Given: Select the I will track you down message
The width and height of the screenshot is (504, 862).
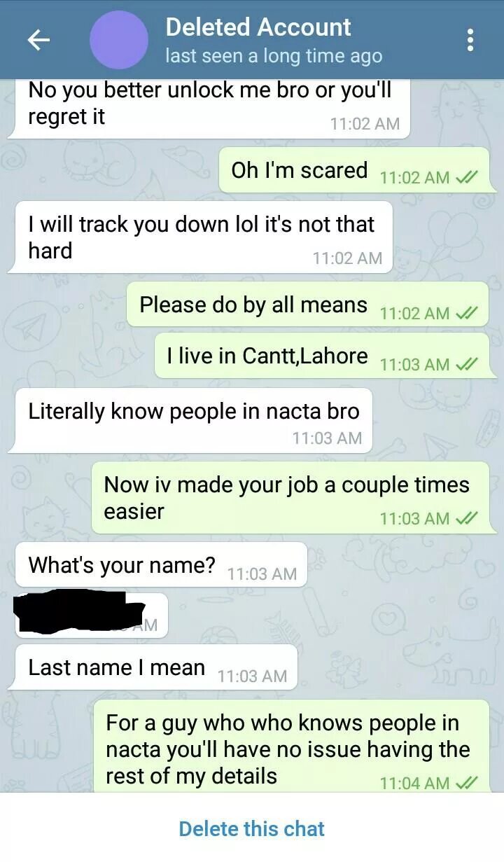Looking at the screenshot, I should (199, 237).
